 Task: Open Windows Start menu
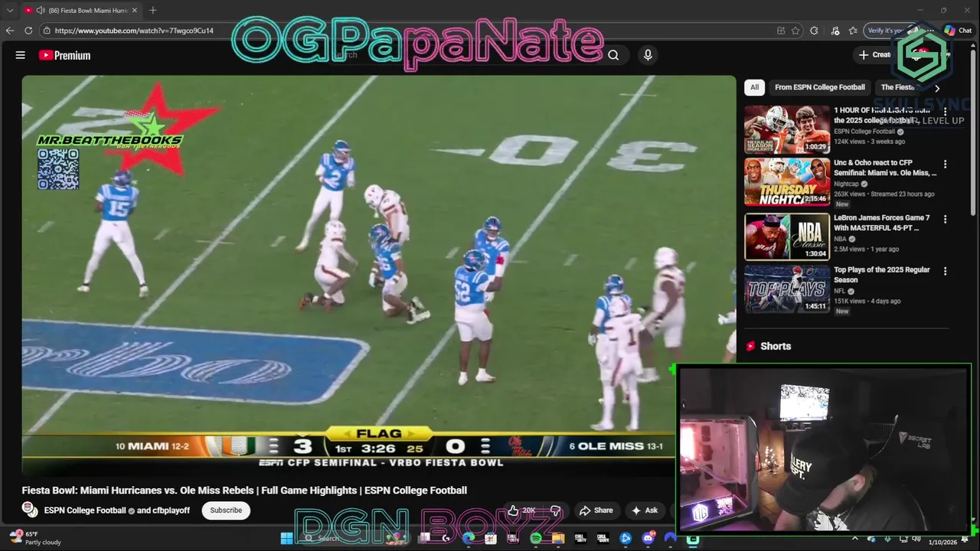click(286, 538)
